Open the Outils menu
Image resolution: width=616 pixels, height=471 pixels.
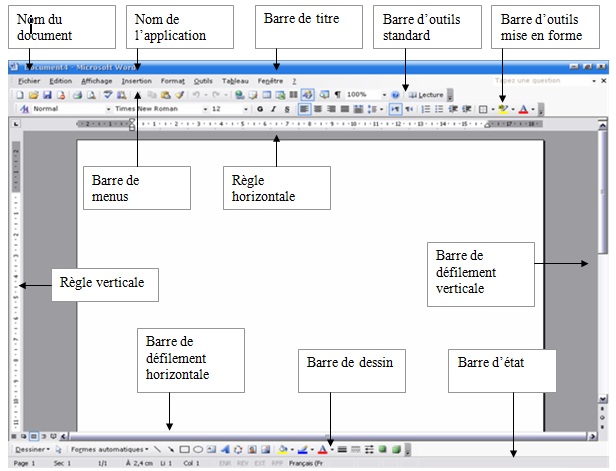203,81
